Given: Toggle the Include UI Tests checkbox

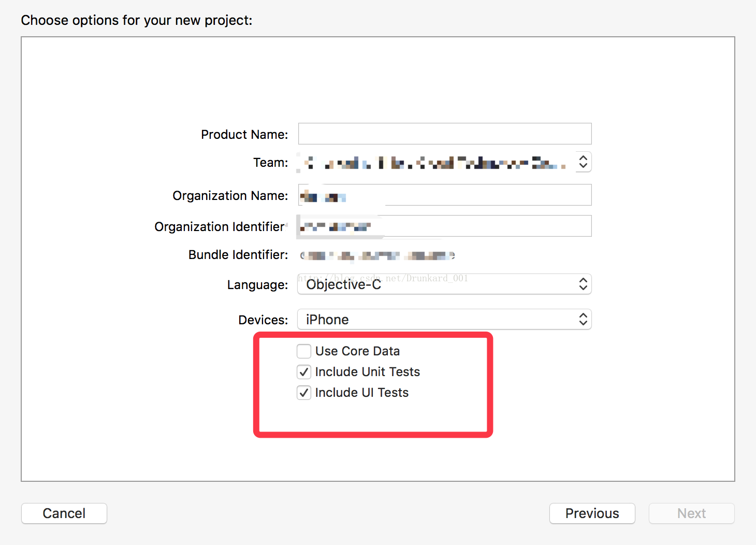Looking at the screenshot, I should [x=304, y=393].
